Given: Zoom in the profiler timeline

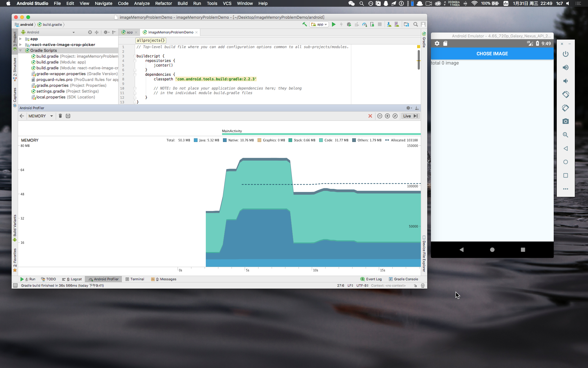Looking at the screenshot, I should 387,116.
